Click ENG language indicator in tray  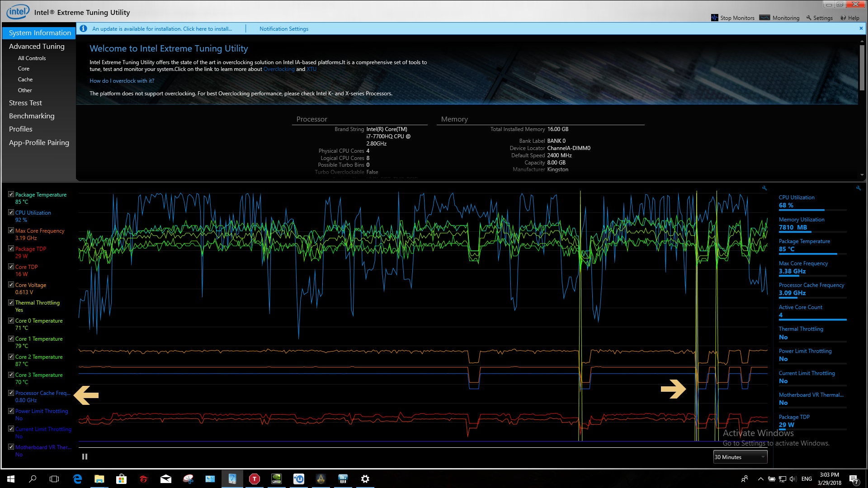pos(807,479)
